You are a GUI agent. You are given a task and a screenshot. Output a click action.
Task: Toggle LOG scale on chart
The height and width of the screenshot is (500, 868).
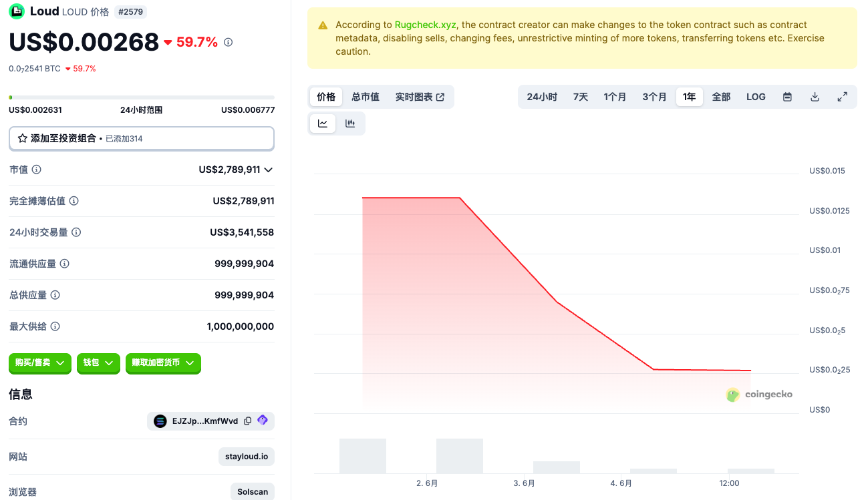756,97
